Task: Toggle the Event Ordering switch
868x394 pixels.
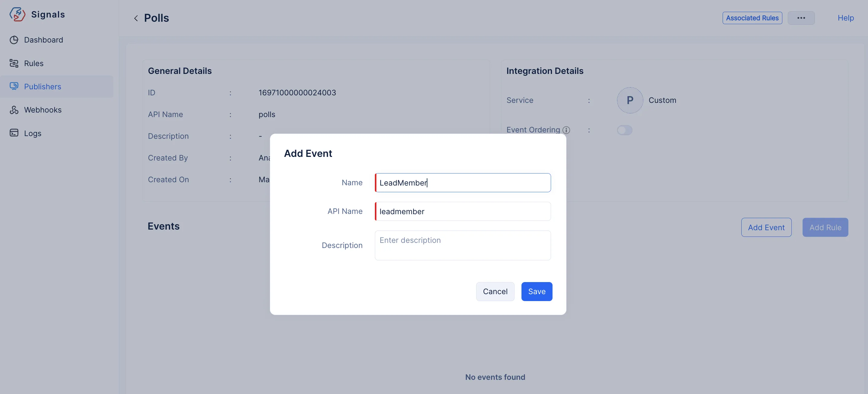Action: (x=624, y=130)
